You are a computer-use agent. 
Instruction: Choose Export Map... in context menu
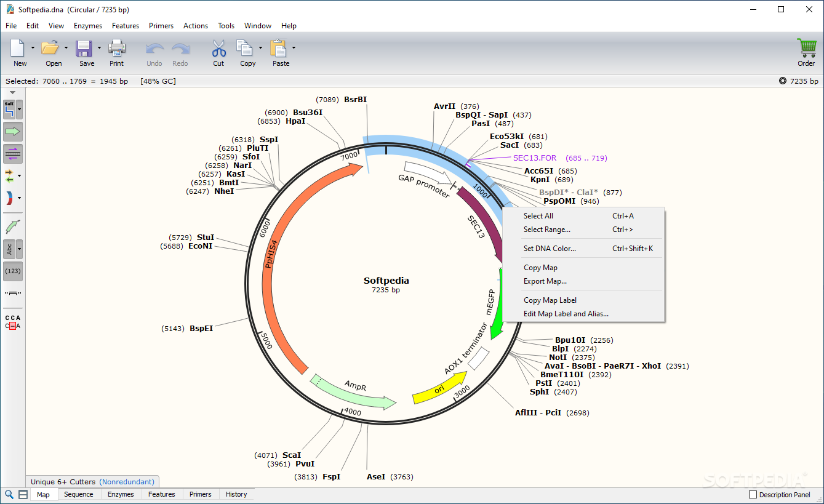583,281
